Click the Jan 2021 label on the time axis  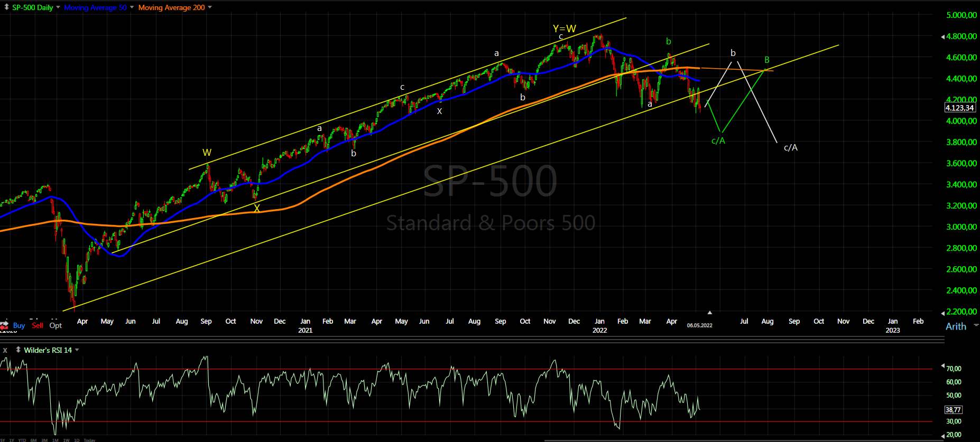[x=305, y=326]
